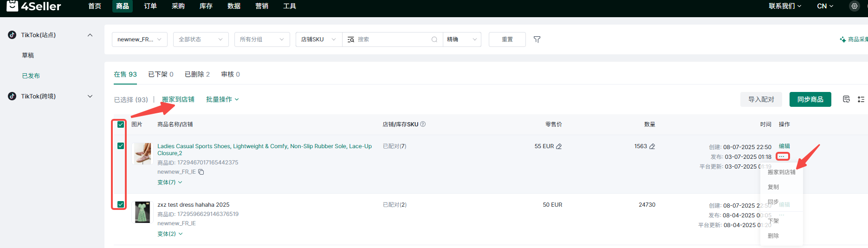Edit quantity pencil icon next to 1563

tap(652, 146)
